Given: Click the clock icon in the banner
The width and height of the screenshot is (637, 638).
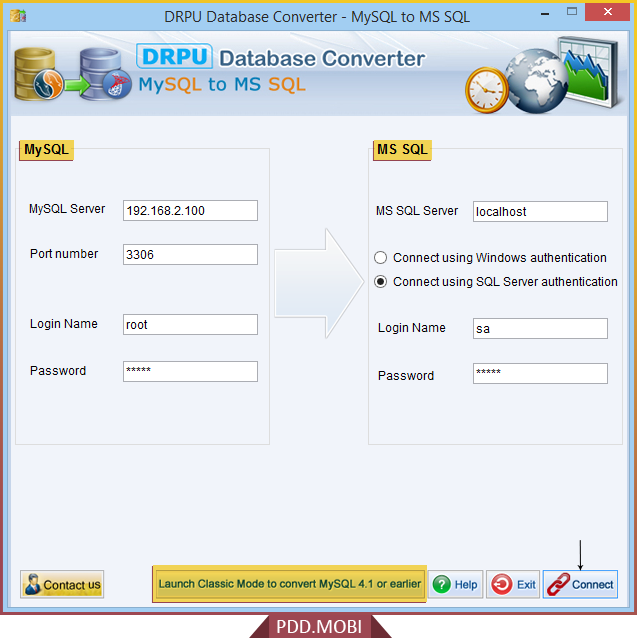Looking at the screenshot, I should [x=486, y=90].
